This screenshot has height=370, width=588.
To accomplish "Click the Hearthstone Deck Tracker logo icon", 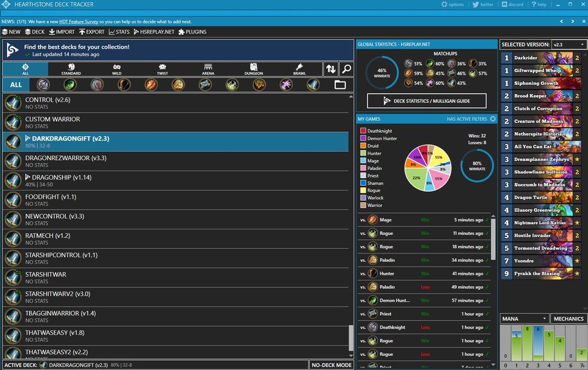I will [6, 5].
